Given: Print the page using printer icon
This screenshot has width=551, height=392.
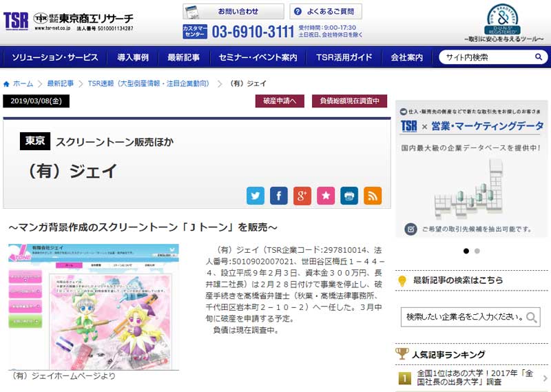Looking at the screenshot, I should (x=349, y=196).
